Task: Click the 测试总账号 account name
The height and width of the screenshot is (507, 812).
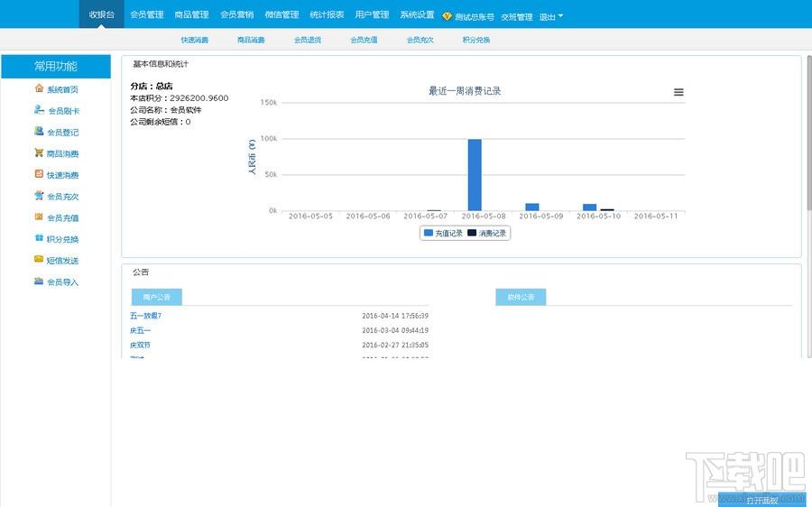Action: (475, 17)
